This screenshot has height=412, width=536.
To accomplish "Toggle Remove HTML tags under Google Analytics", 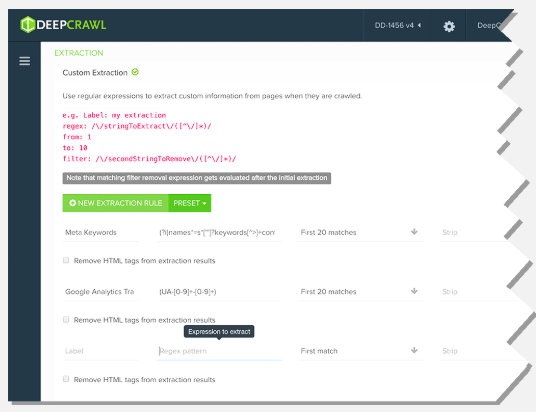I will [x=66, y=319].
